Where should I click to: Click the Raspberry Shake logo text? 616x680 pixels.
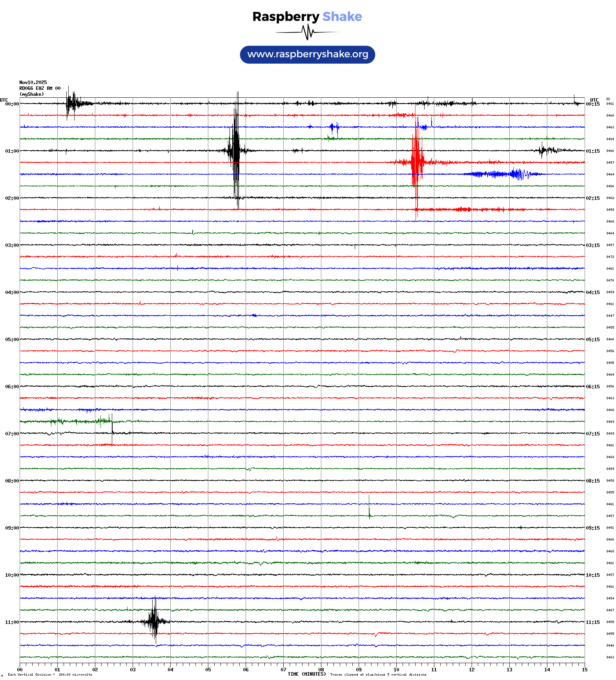pyautogui.click(x=307, y=16)
